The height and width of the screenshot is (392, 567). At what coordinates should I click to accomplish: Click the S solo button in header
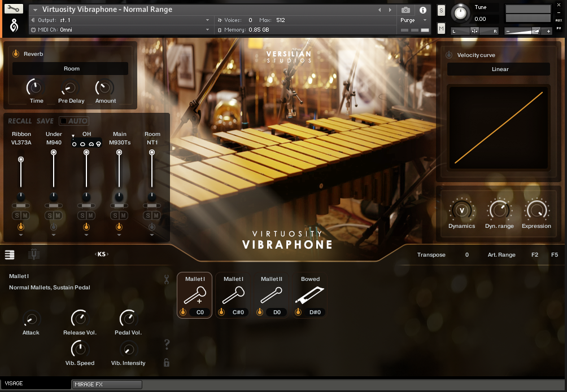pos(441,11)
